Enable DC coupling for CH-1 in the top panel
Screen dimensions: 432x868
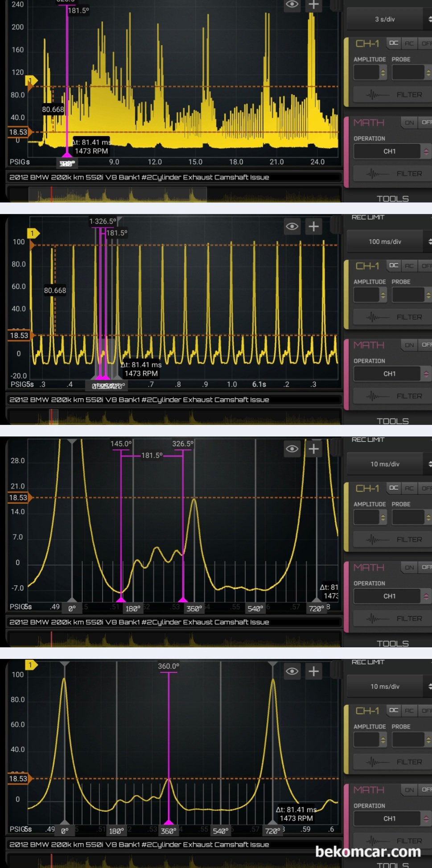[x=394, y=43]
